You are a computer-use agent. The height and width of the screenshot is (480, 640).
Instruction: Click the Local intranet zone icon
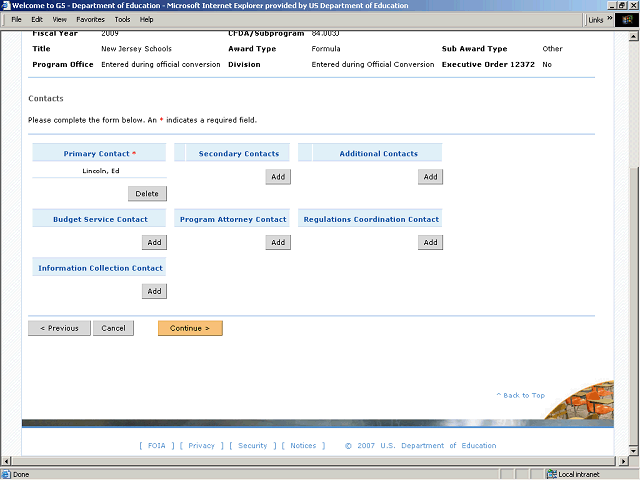click(552, 474)
